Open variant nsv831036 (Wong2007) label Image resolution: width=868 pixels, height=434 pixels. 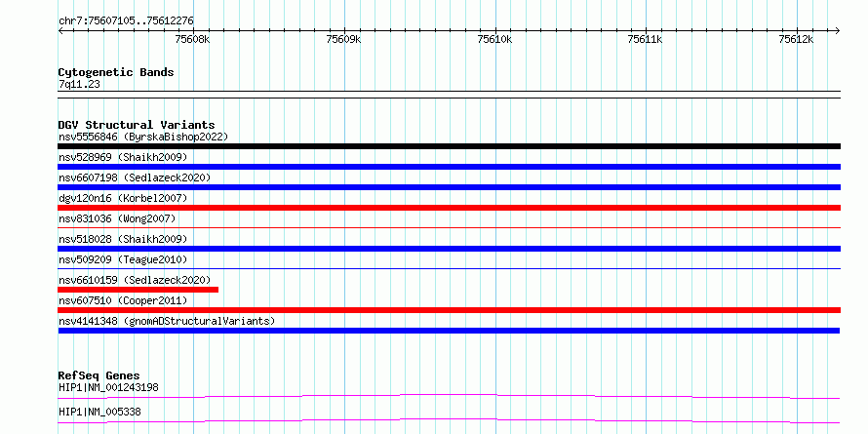click(x=117, y=218)
